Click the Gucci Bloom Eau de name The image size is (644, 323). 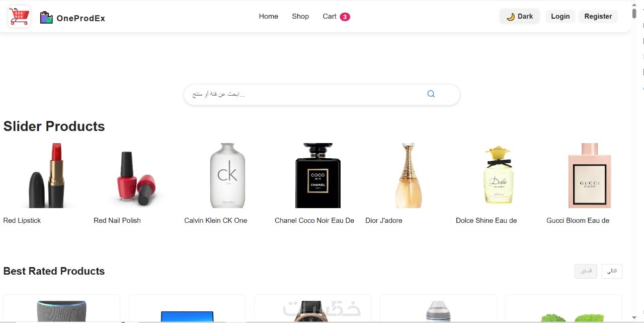tap(578, 220)
